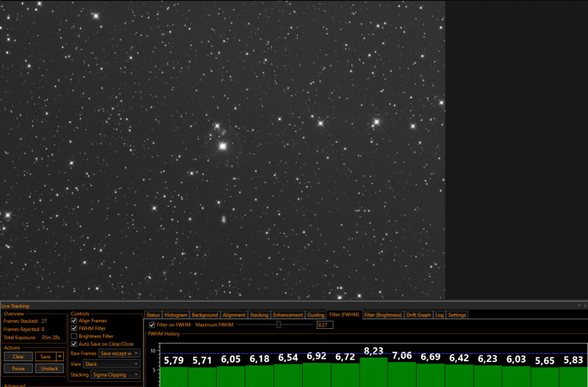Expand the Save button arrow menu

60,357
